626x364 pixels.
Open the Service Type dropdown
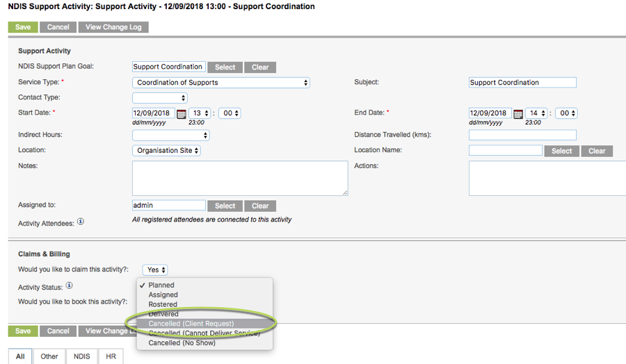(x=221, y=83)
